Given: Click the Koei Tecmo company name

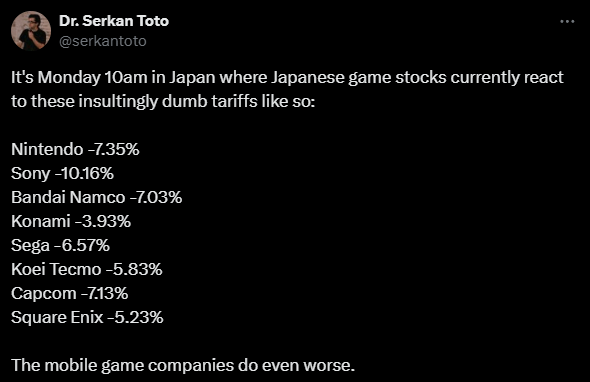Looking at the screenshot, I should pyautogui.click(x=56, y=269).
